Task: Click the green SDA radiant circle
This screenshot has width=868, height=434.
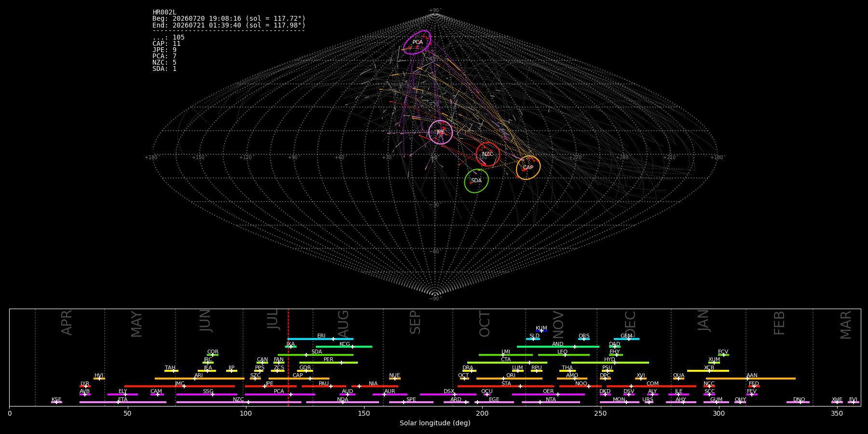Action: point(476,181)
